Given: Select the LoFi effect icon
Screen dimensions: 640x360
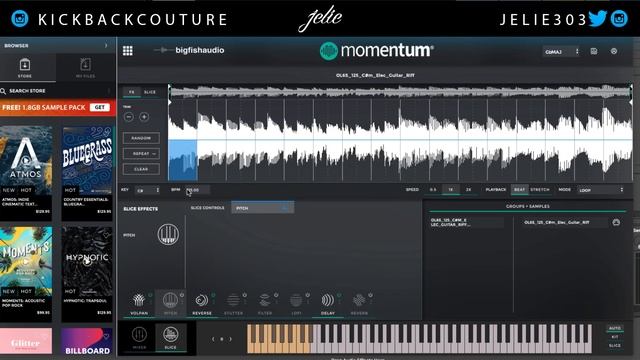Looking at the screenshot, I should (x=296, y=300).
